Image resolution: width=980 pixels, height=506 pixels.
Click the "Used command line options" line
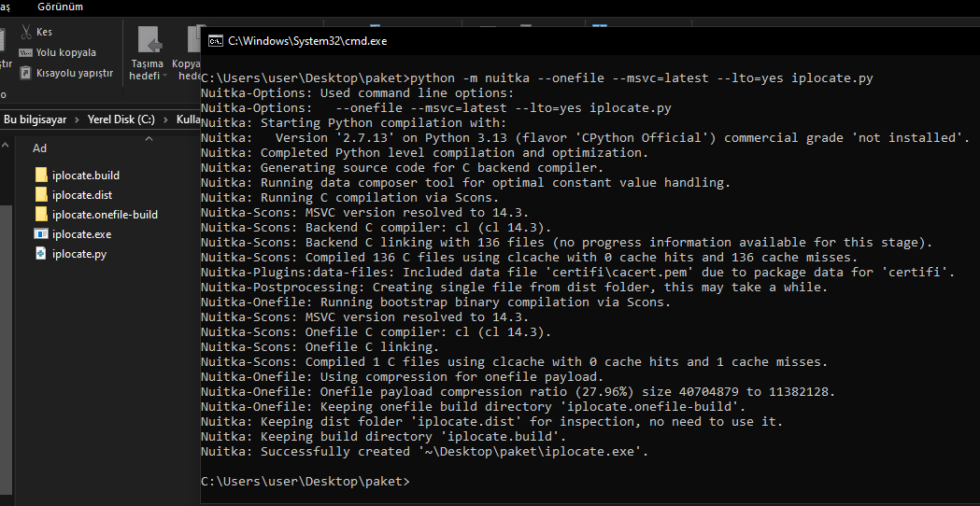pyautogui.click(x=357, y=93)
